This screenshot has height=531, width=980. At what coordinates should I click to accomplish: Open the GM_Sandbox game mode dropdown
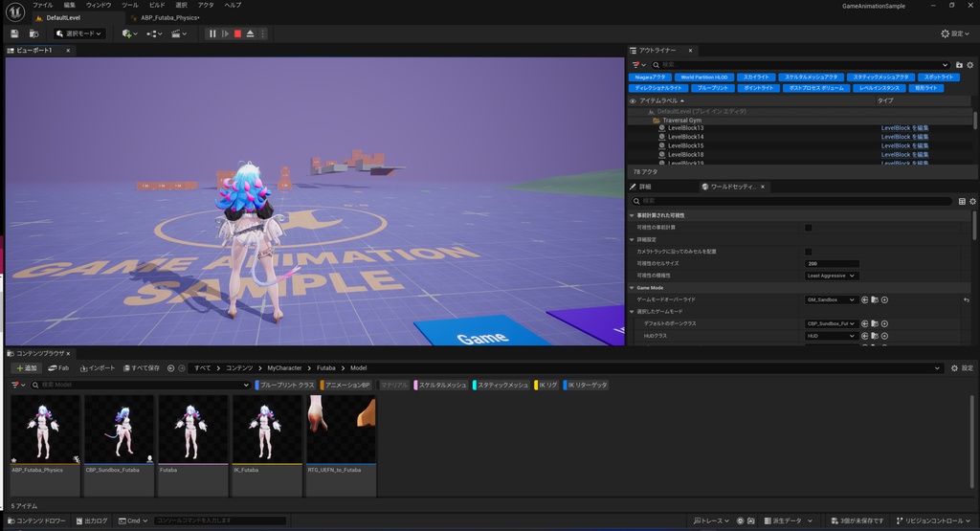(831, 299)
